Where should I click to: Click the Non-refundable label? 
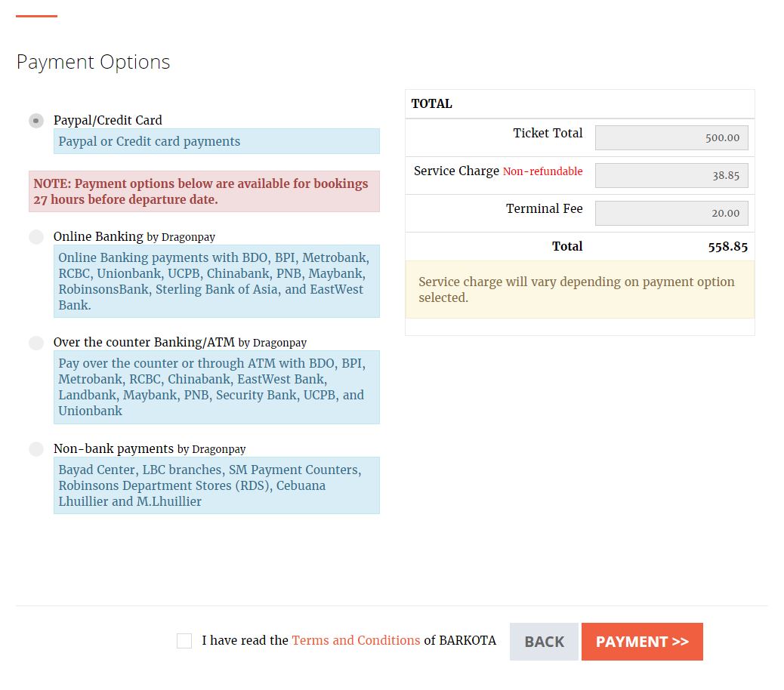(x=542, y=171)
